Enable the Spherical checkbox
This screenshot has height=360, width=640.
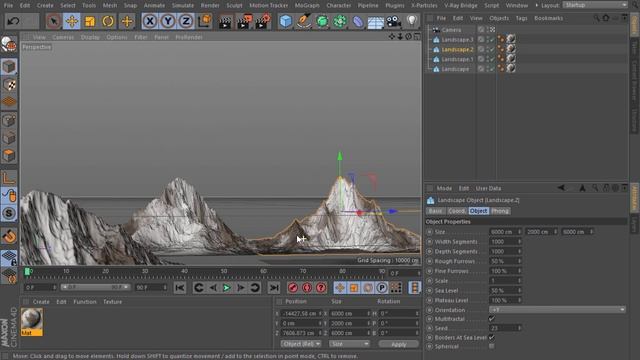(492, 347)
